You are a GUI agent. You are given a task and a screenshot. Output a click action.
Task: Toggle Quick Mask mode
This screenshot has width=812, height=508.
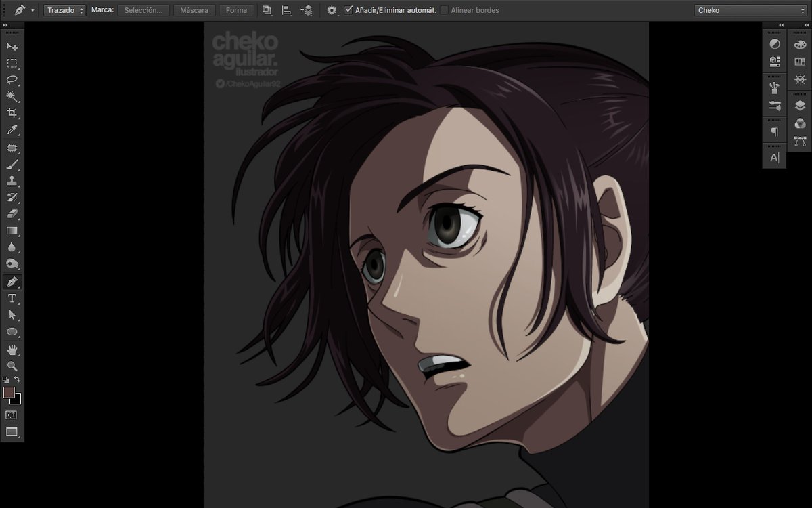tap(12, 415)
